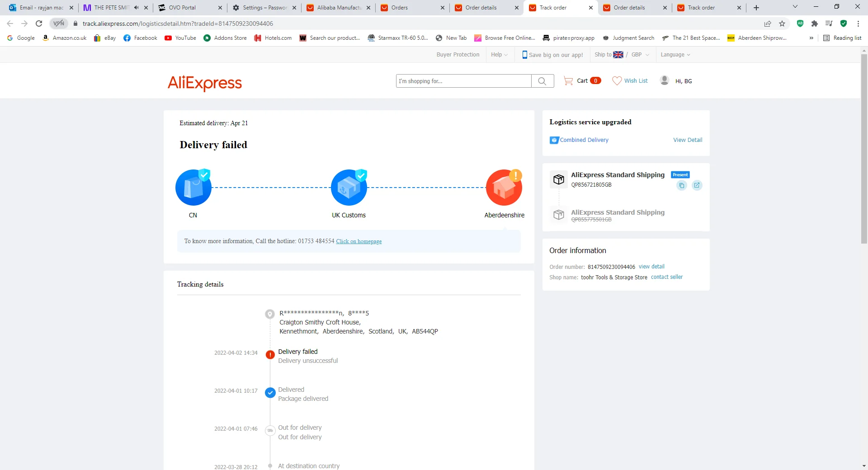Click the 'Click on homepage' link
This screenshot has width=868, height=470.
click(x=359, y=241)
